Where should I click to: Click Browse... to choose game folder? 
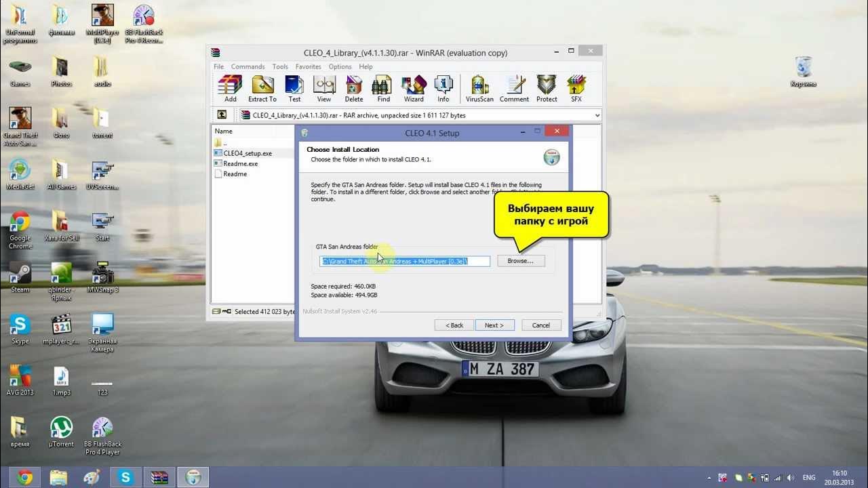pyautogui.click(x=521, y=260)
